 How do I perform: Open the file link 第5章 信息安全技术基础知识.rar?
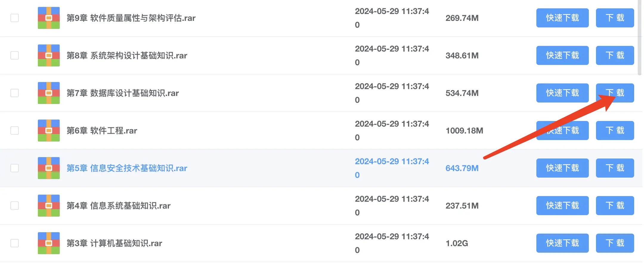(127, 168)
